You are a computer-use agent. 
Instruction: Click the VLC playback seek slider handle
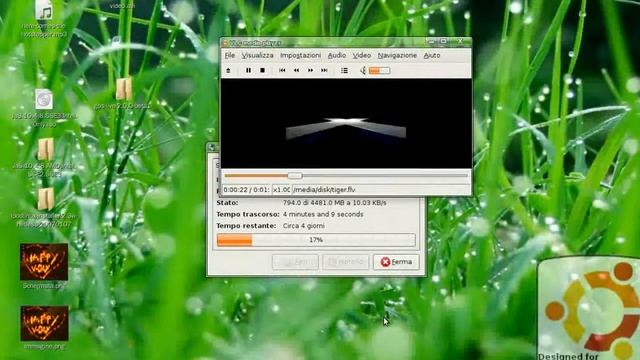tap(295, 176)
